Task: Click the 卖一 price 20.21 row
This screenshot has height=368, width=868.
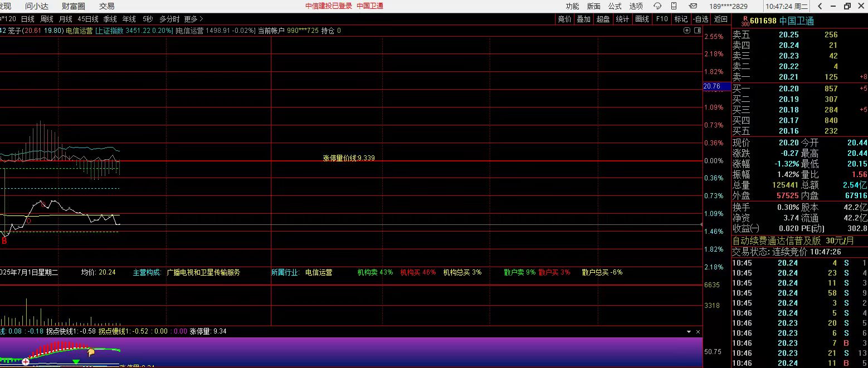Action: [x=799, y=77]
